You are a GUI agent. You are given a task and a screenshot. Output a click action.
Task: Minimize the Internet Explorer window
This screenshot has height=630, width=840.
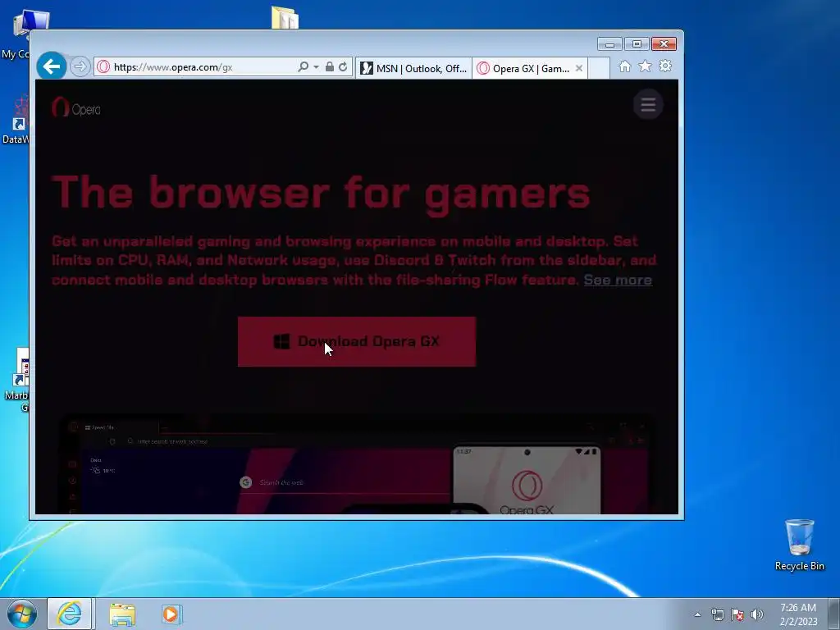[609, 44]
